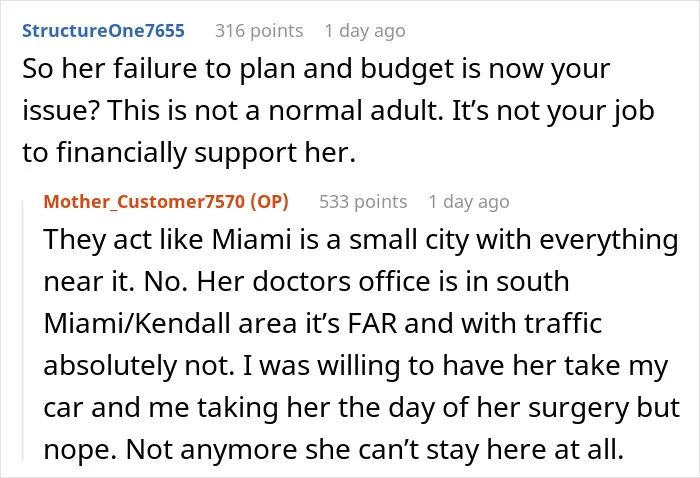
Task: Click the line starting 'So her failure'
Action: pyautogui.click(x=316, y=70)
